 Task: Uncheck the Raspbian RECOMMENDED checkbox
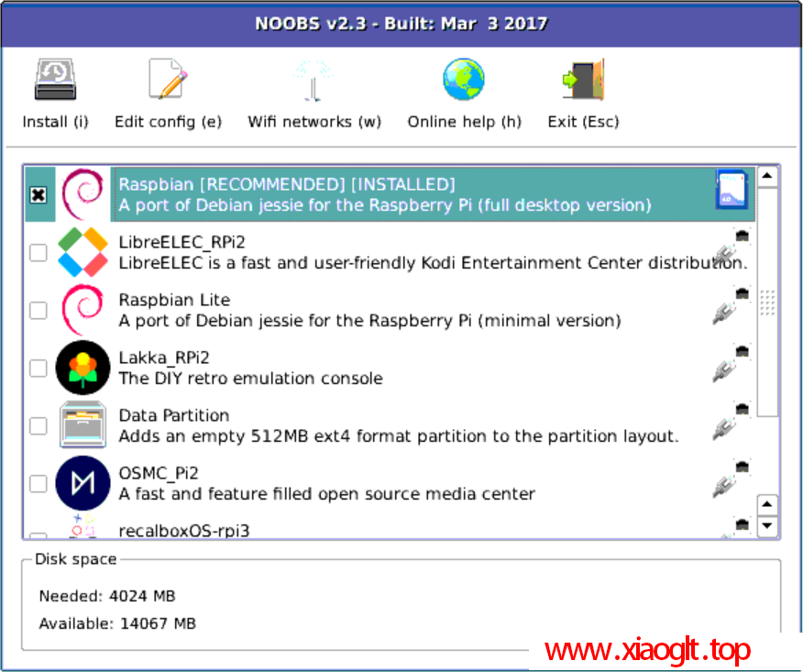(x=38, y=194)
